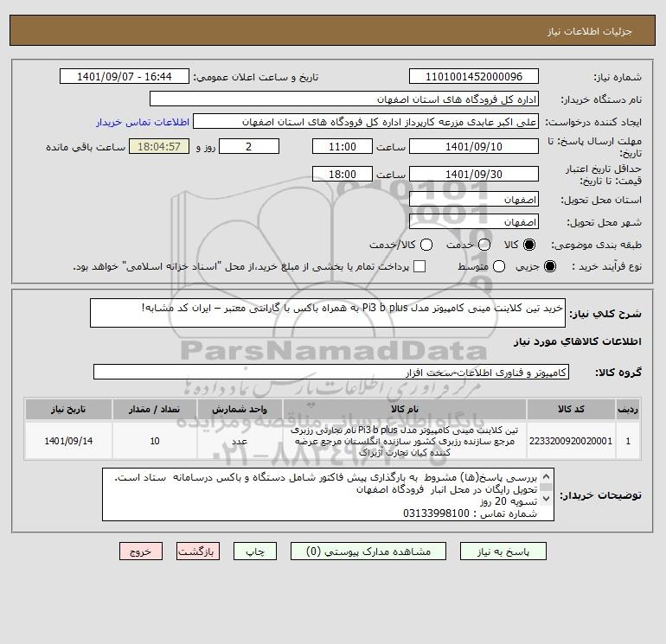Click the گروه کالا field
This screenshot has height=644, width=666.
(331, 373)
